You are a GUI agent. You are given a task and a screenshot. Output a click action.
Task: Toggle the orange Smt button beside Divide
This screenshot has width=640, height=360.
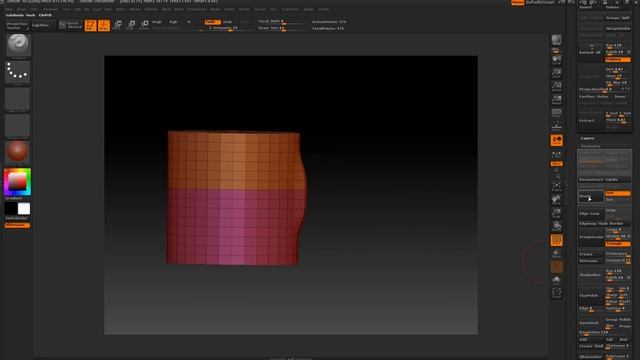(x=618, y=193)
